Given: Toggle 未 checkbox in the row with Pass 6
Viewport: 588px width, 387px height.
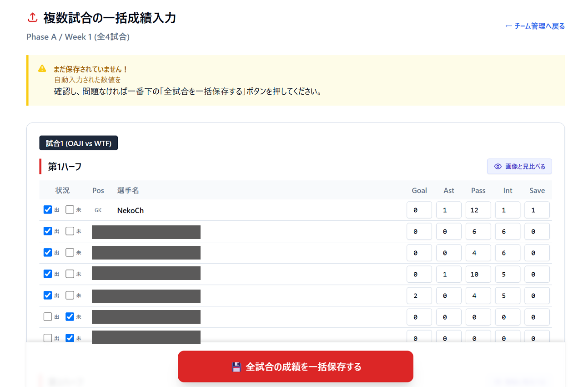Looking at the screenshot, I should (70, 231).
